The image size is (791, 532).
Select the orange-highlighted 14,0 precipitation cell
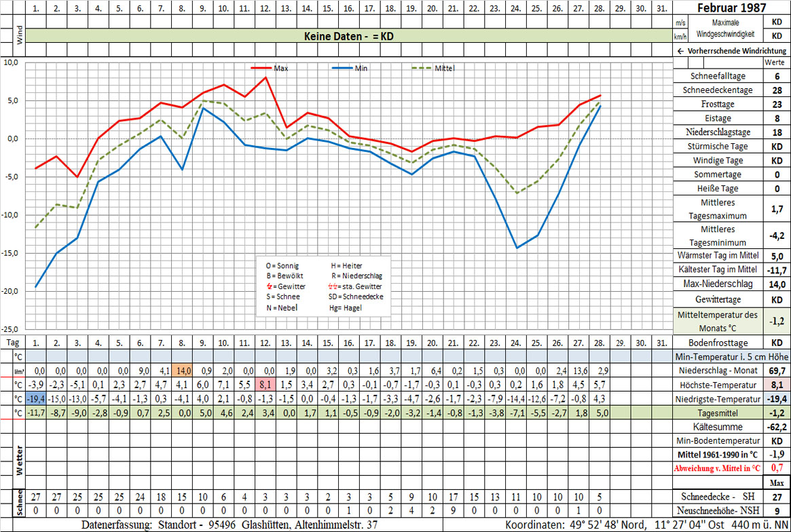point(182,371)
